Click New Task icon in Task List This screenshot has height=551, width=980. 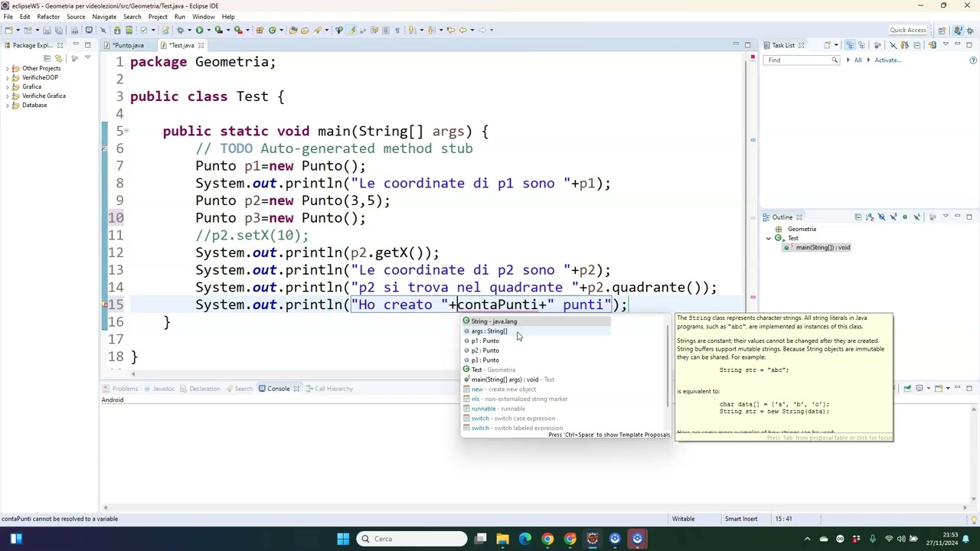(827, 45)
